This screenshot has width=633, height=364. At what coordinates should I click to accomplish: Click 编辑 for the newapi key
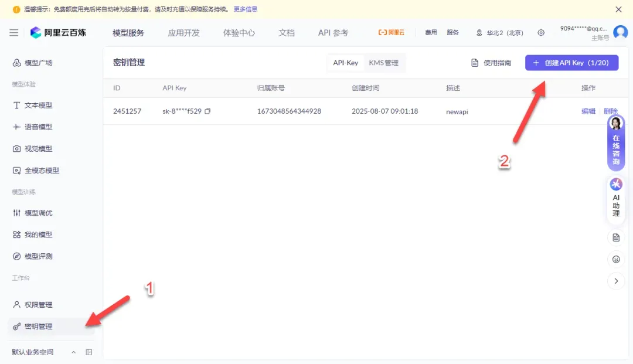[x=588, y=111]
